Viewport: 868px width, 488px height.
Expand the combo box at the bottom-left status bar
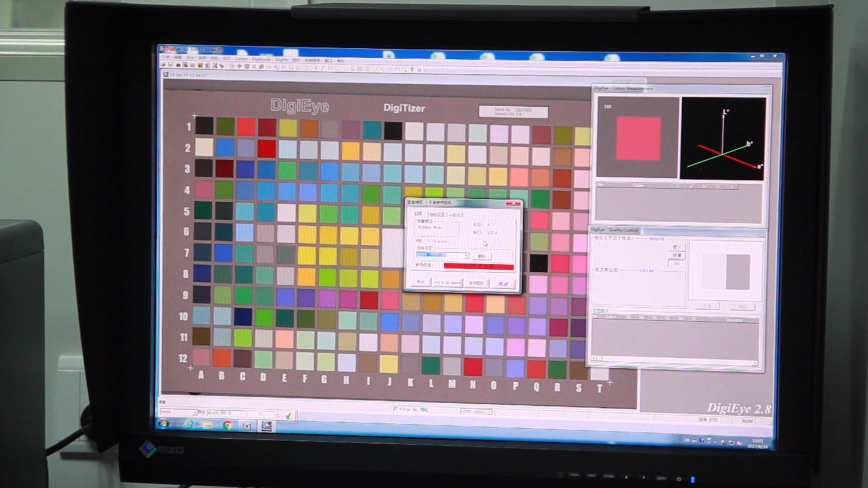tap(196, 412)
